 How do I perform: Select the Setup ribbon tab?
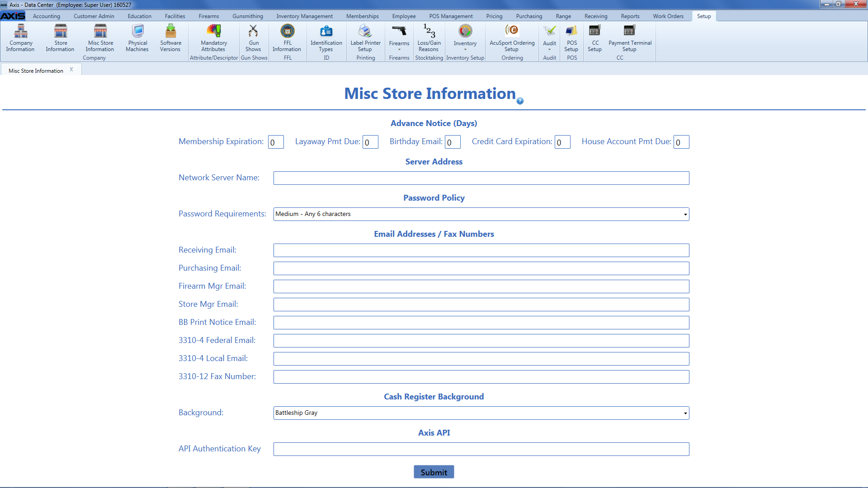704,16
